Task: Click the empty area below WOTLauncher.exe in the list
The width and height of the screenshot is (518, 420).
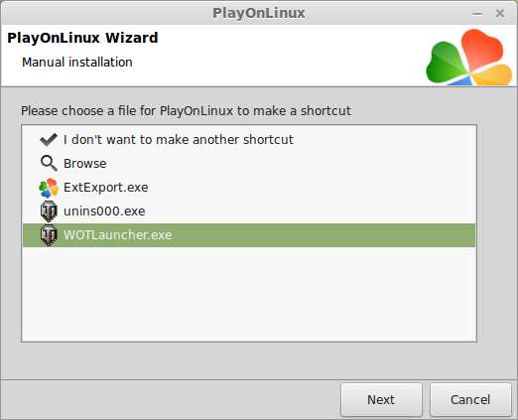Action: click(x=249, y=294)
